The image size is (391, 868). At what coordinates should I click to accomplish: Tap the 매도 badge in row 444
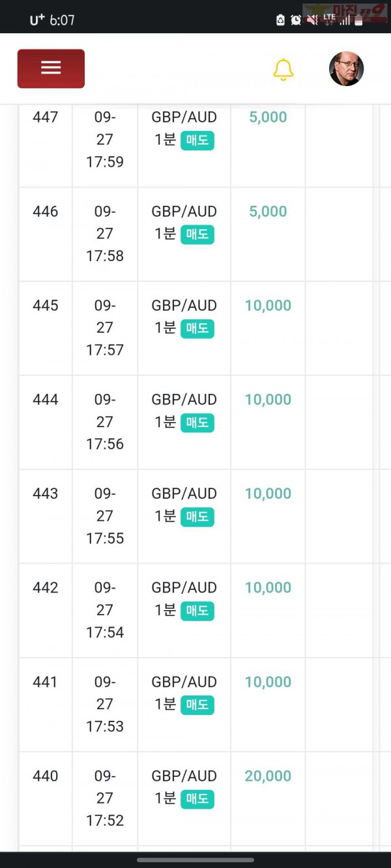(x=197, y=423)
